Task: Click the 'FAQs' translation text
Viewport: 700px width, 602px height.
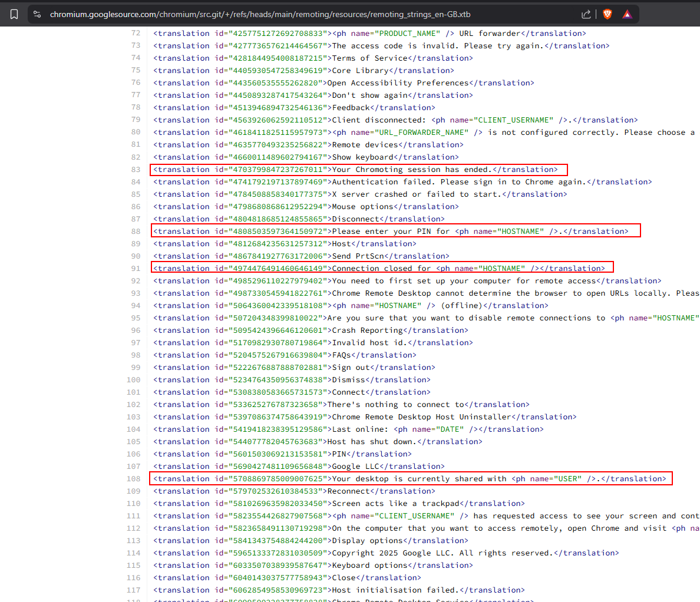Action: (342, 355)
